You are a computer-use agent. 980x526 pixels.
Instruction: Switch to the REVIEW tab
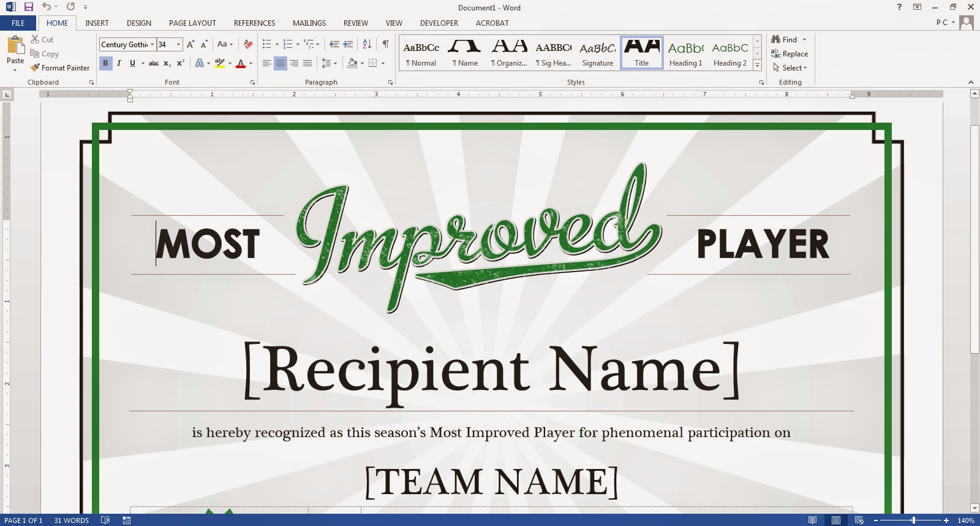pos(355,23)
